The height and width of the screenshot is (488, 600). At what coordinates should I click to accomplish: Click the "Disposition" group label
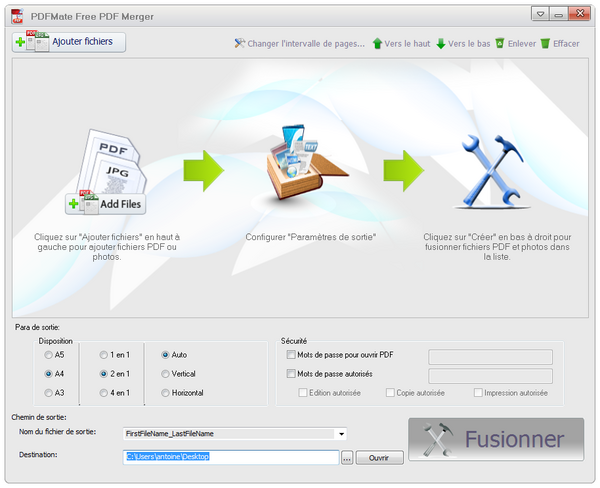[x=55, y=341]
